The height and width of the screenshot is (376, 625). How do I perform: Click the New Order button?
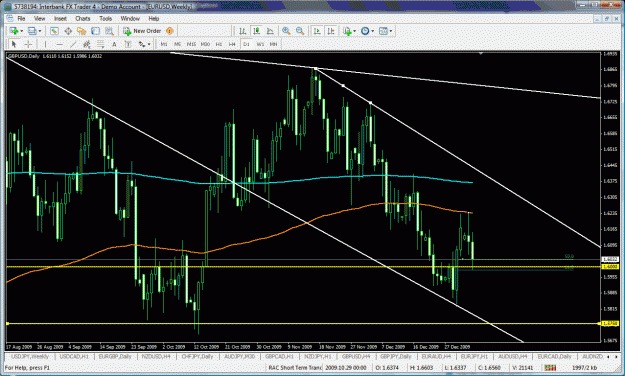point(142,31)
